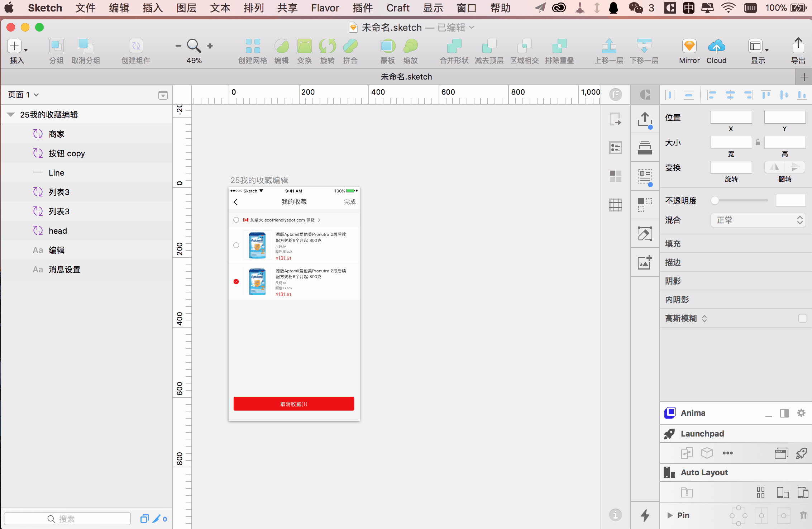Open blending mode (正常) dropdown
The height and width of the screenshot is (529, 812).
tap(758, 220)
